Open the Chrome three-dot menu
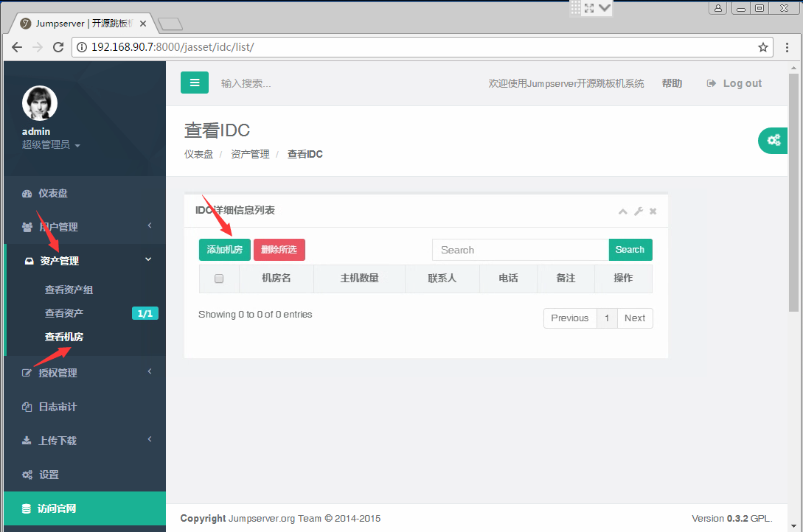The height and width of the screenshot is (532, 803). (x=788, y=47)
